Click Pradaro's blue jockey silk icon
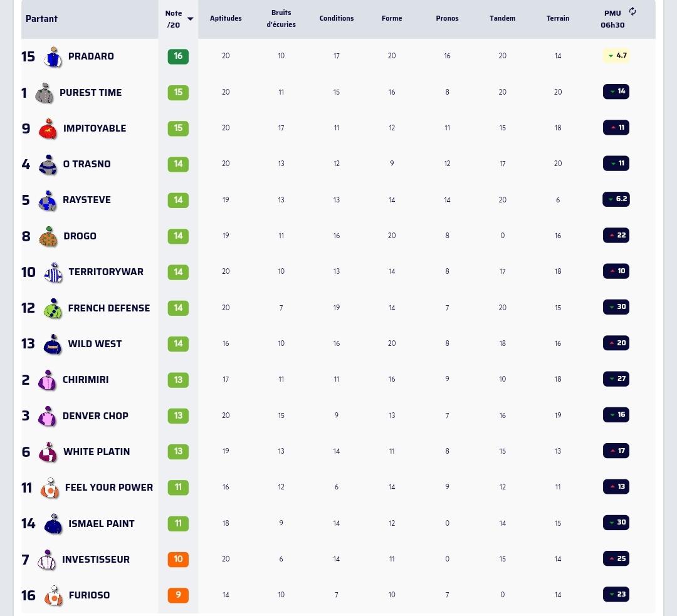Viewport: 677px width, 616px height. coord(53,57)
